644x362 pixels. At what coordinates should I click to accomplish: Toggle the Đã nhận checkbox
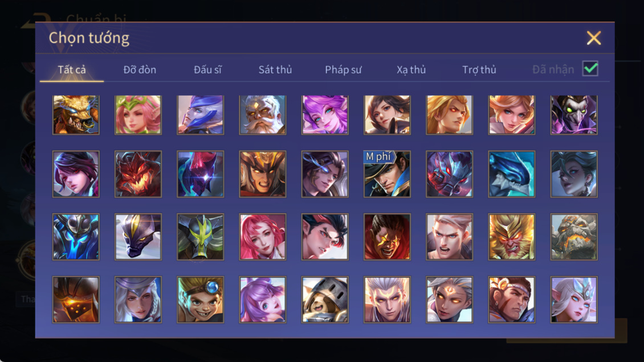(590, 68)
